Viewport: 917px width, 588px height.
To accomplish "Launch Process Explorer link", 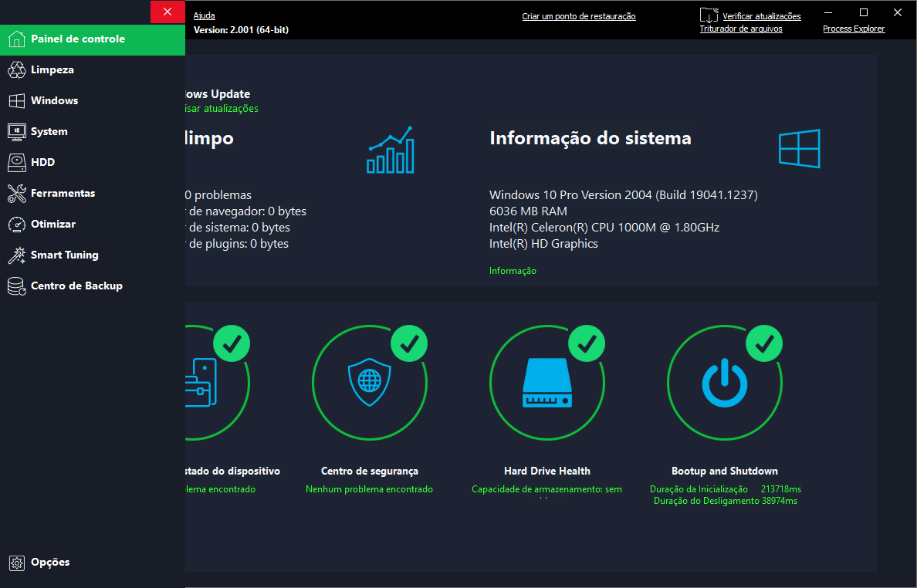I will coord(854,29).
